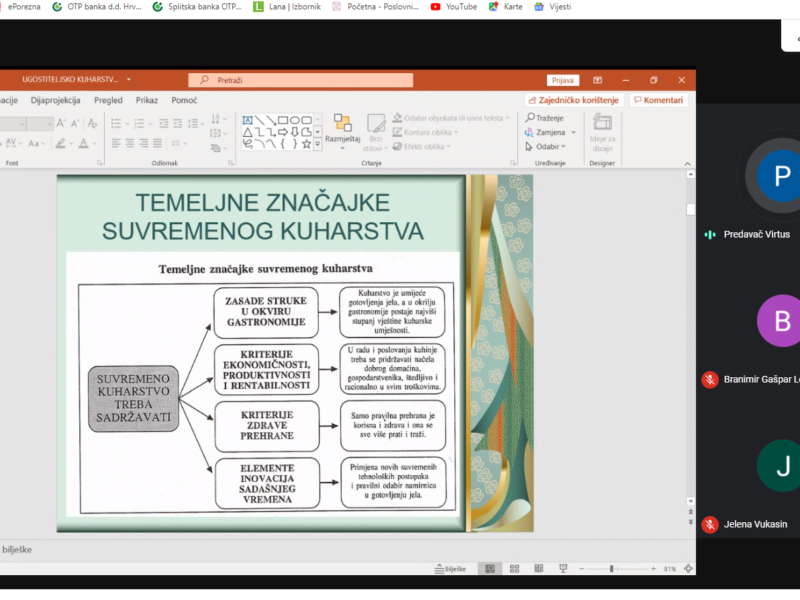This screenshot has height=600, width=800.
Task: Select the Text Box shape in the gallery
Action: coord(247,120)
